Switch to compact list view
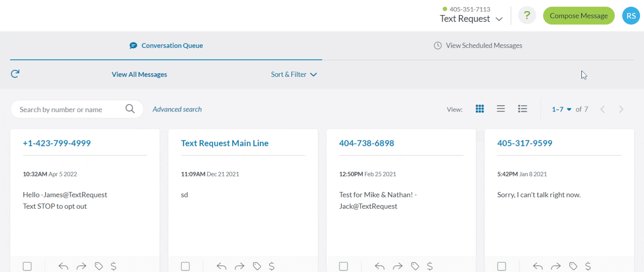This screenshot has height=272, width=644. [x=501, y=109]
